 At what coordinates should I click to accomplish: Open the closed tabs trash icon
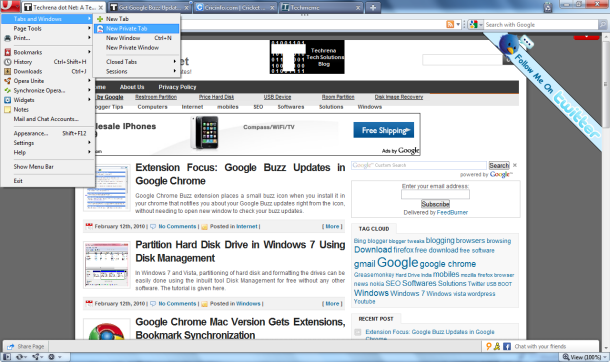[x=548, y=7]
